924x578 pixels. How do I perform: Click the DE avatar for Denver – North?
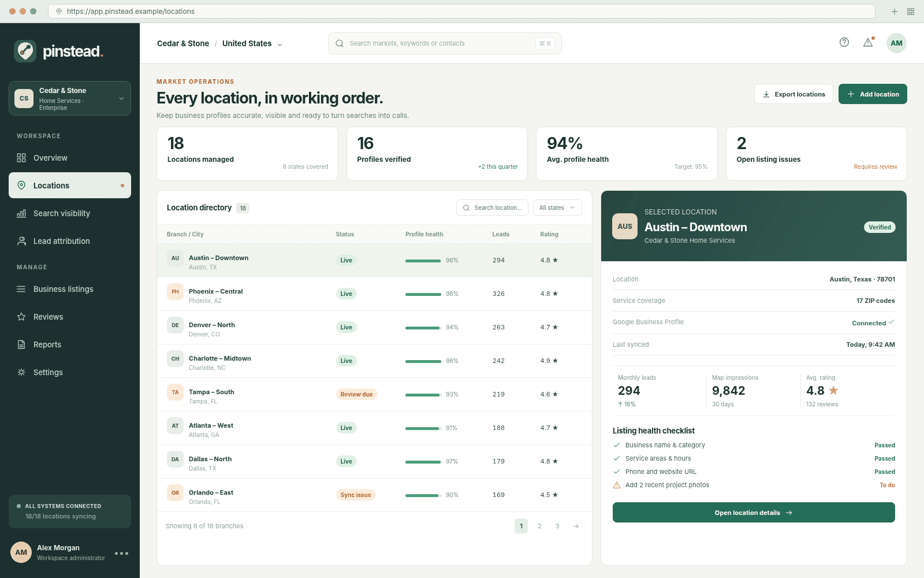click(175, 325)
